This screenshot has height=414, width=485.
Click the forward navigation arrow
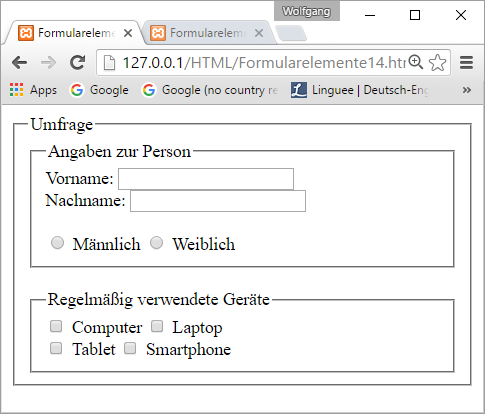pyautogui.click(x=48, y=63)
